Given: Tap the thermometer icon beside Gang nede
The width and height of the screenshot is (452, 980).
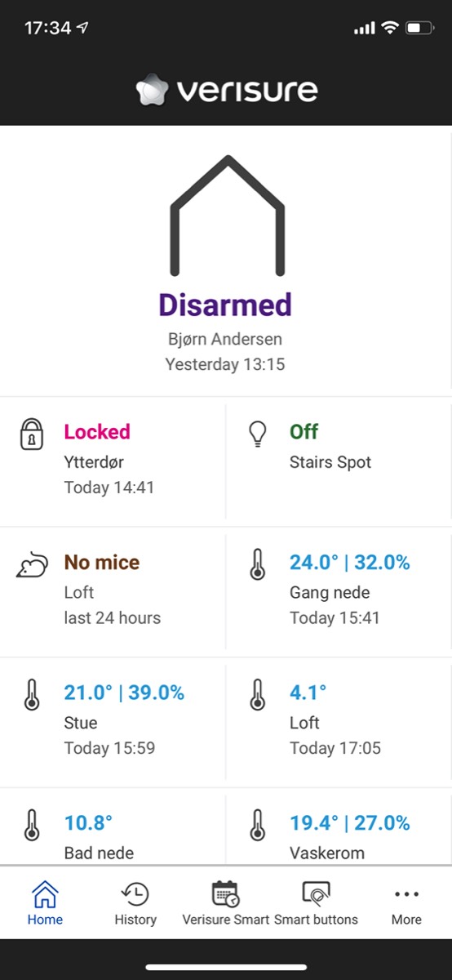Looking at the screenshot, I should click(x=257, y=564).
